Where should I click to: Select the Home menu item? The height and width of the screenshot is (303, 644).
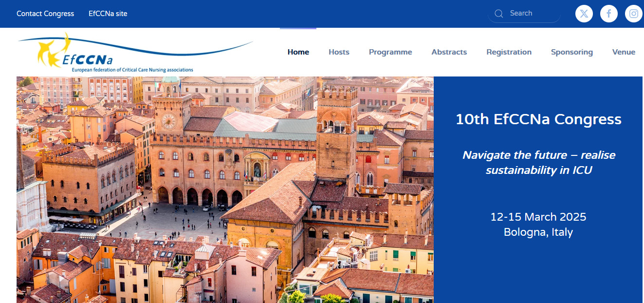coord(298,52)
